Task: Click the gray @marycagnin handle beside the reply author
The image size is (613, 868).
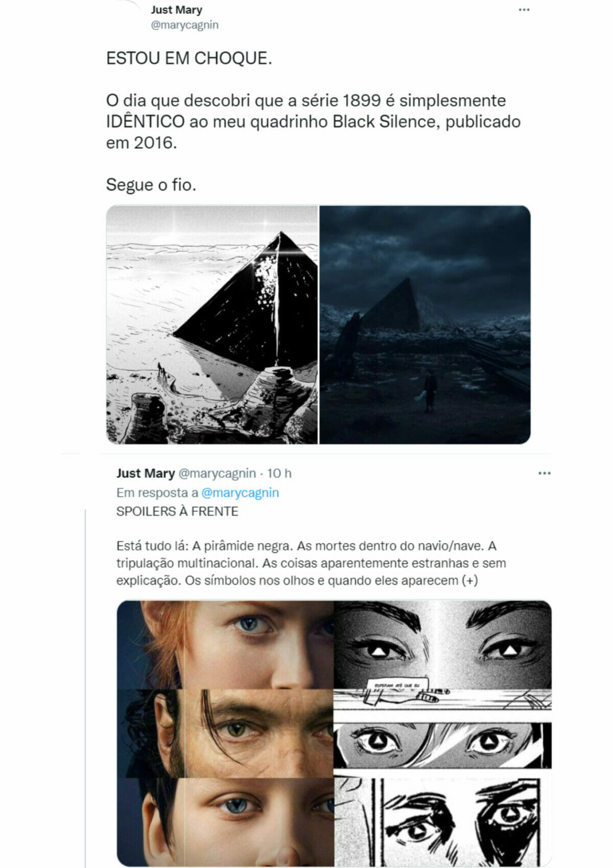Action: click(217, 473)
